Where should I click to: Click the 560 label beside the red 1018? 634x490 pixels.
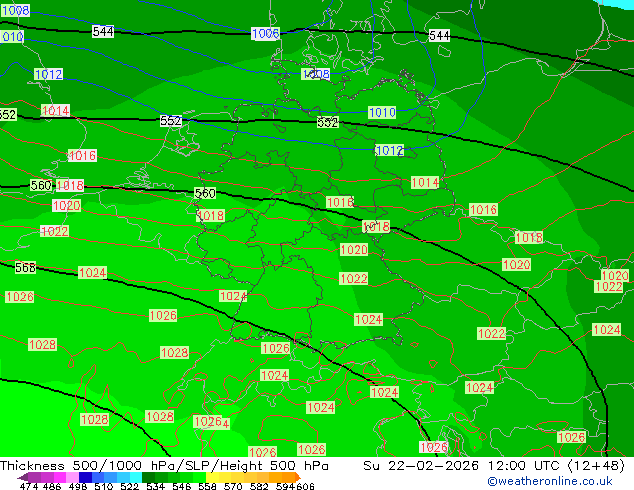[41, 186]
